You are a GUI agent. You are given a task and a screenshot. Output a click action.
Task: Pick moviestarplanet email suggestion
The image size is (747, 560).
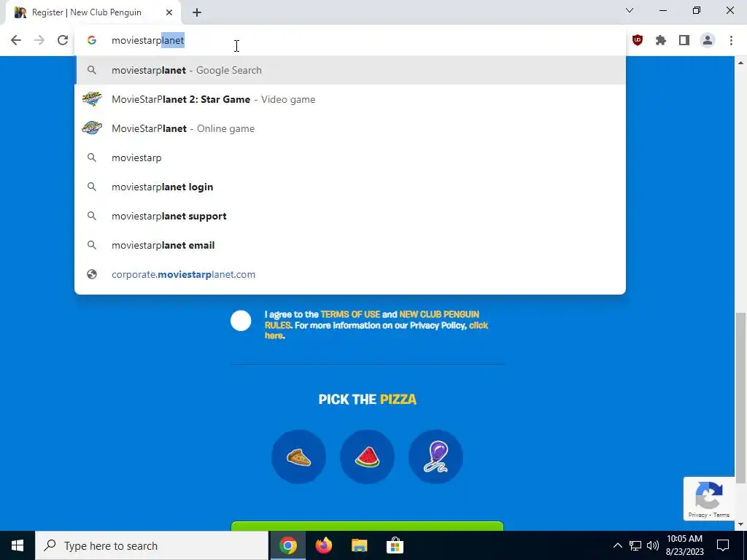click(350, 245)
